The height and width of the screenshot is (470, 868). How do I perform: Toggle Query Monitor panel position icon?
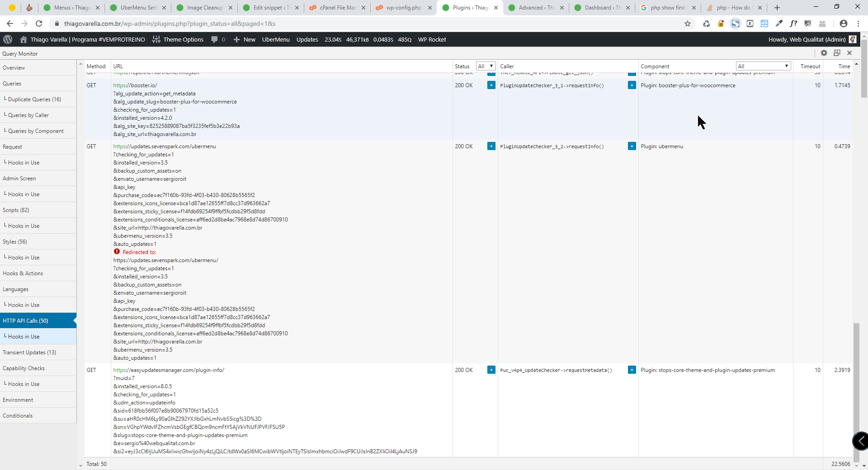pos(837,53)
